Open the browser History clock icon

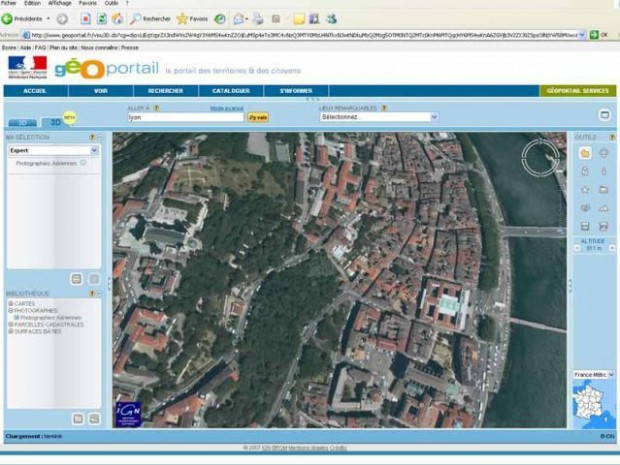point(220,19)
